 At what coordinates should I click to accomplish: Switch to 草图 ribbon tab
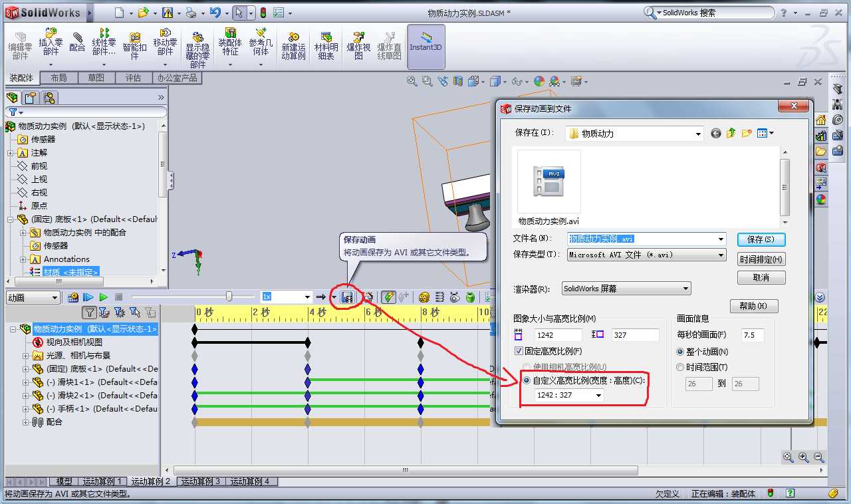[96, 78]
